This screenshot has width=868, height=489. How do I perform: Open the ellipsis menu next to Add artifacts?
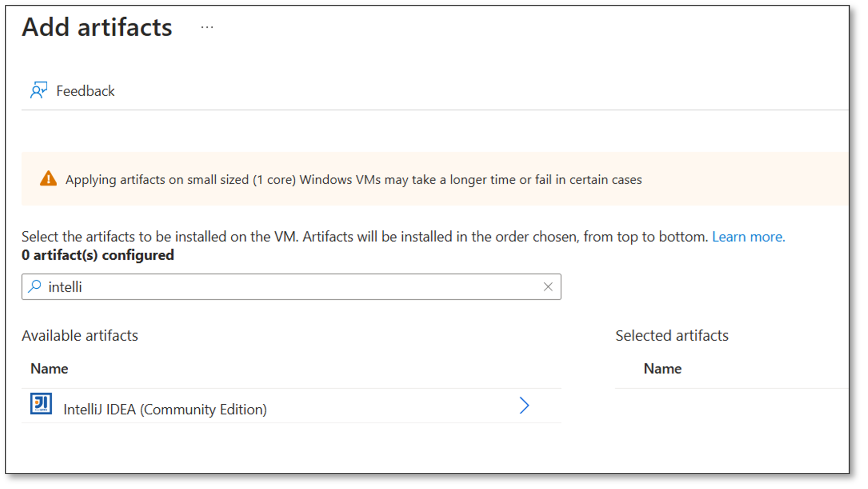(x=207, y=27)
